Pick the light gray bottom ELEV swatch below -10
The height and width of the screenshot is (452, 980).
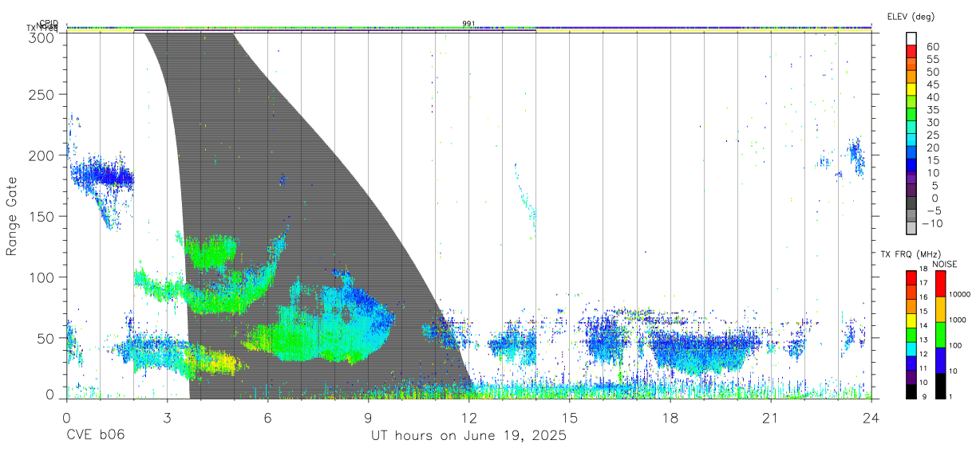point(913,230)
